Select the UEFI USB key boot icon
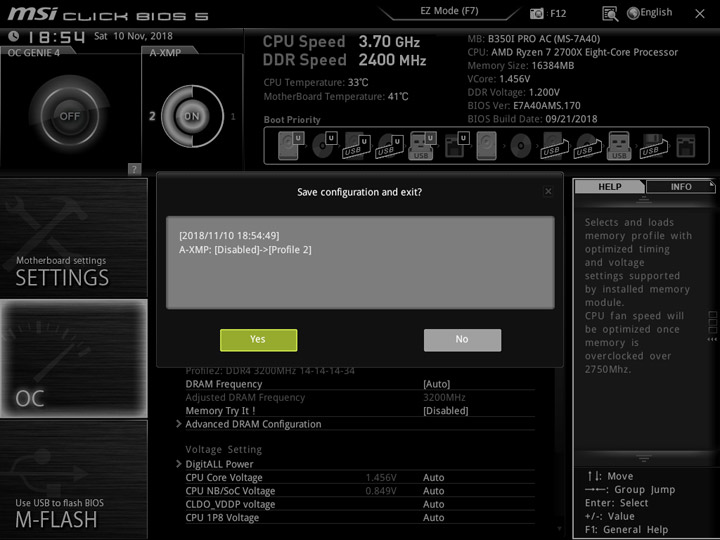 pos(422,146)
